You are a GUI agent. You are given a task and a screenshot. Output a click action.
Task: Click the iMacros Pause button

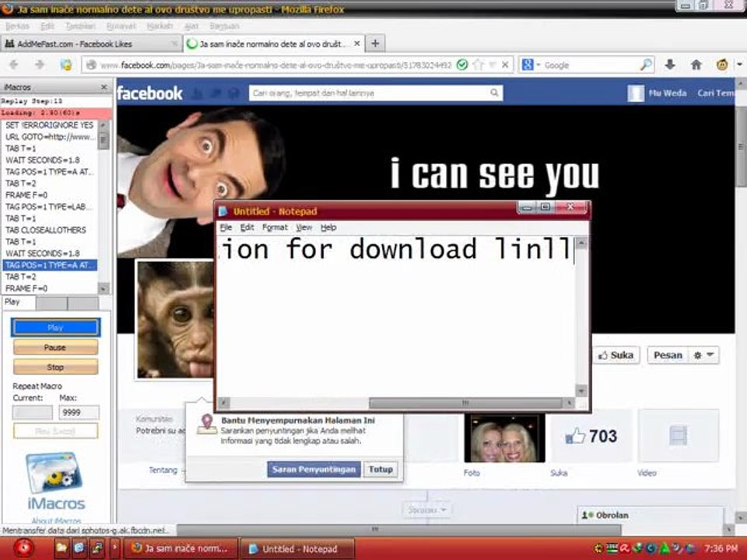tap(55, 348)
